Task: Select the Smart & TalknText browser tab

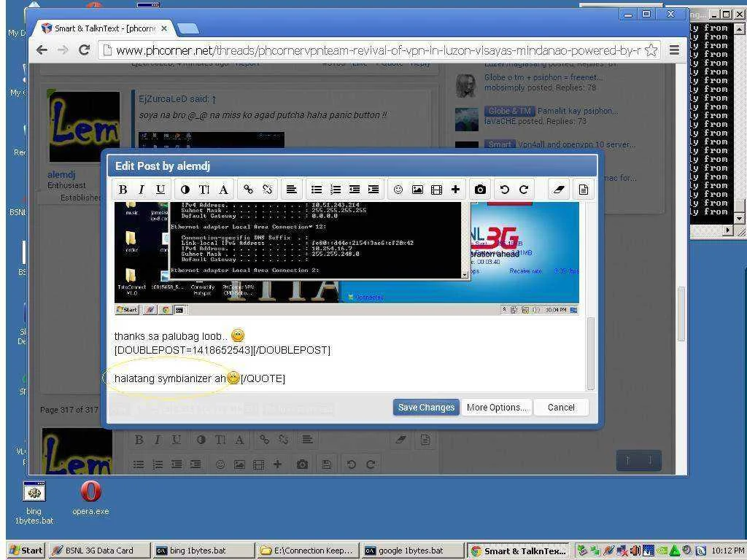Action: tap(104, 28)
